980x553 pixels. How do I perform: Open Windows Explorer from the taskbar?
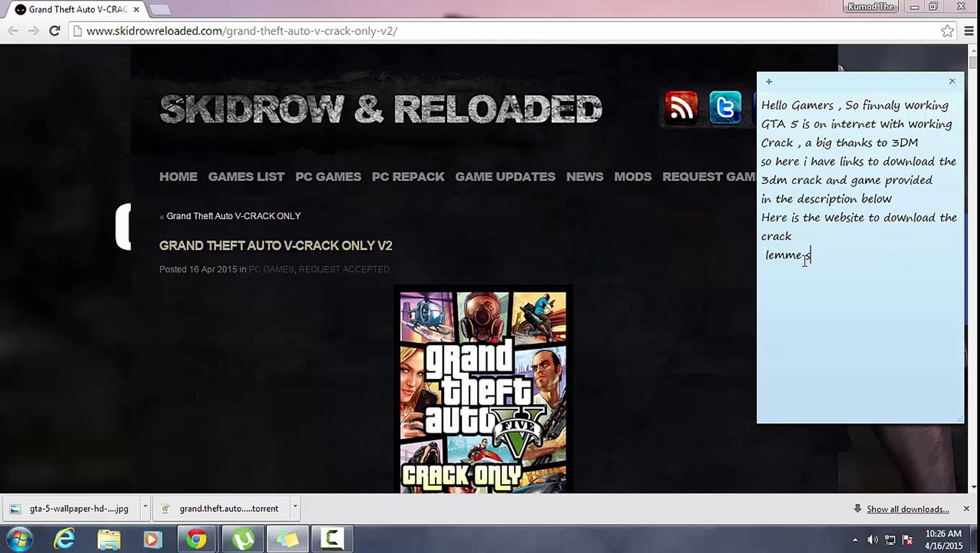[x=109, y=539]
